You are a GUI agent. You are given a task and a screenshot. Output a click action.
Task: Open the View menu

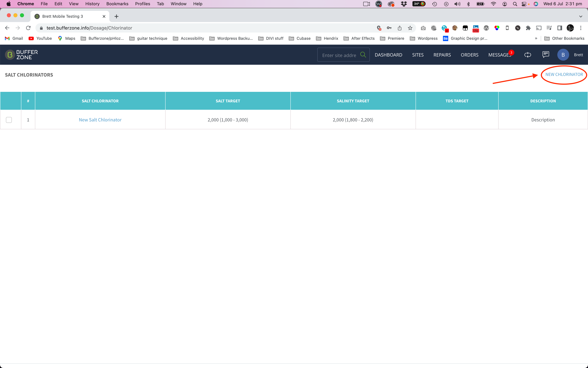pos(74,4)
